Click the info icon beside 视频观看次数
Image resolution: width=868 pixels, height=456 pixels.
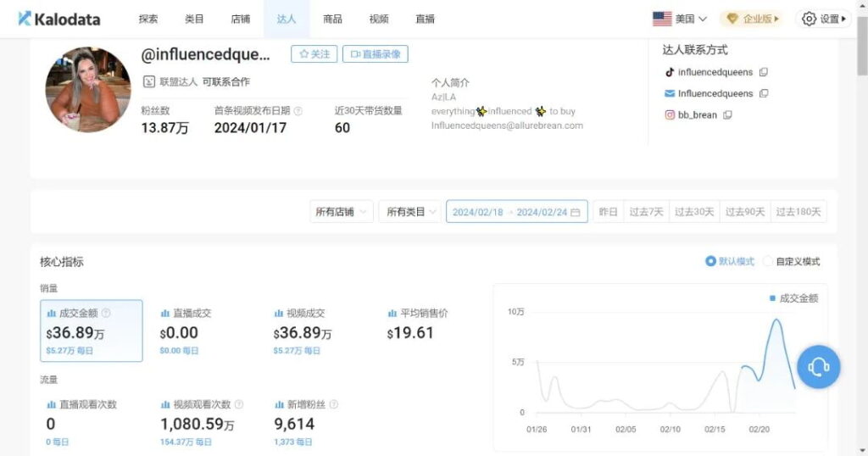point(239,404)
